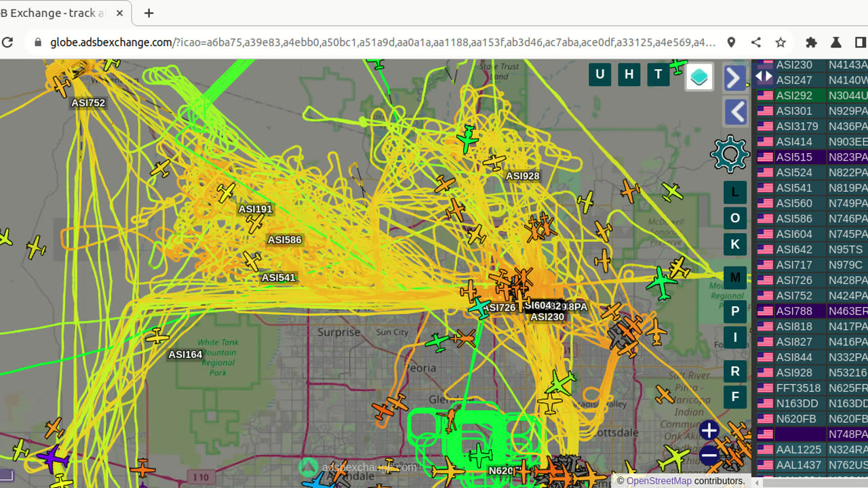Image resolution: width=868 pixels, height=488 pixels.
Task: Open a new browser tab with plus icon
Action: pyautogui.click(x=149, y=13)
